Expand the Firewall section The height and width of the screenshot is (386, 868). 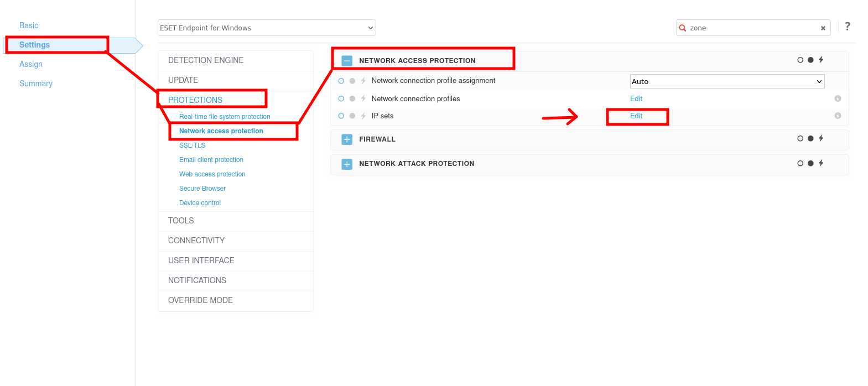[x=347, y=139]
